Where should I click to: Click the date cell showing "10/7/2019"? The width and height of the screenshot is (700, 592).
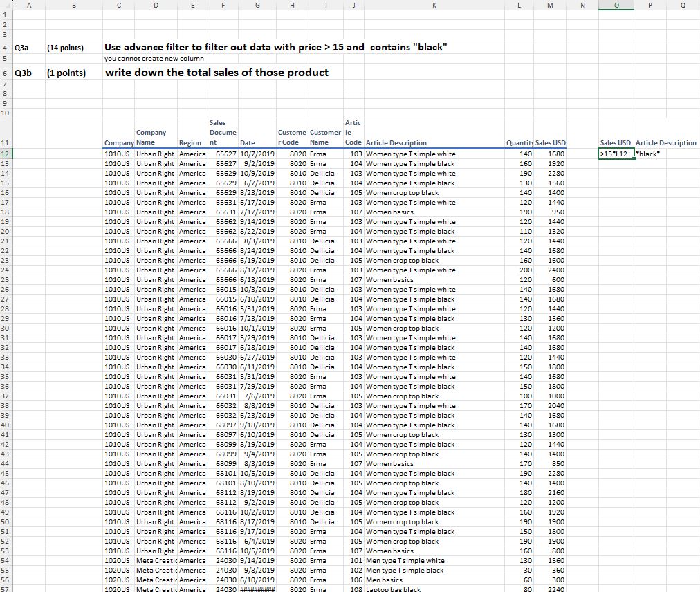(258, 154)
